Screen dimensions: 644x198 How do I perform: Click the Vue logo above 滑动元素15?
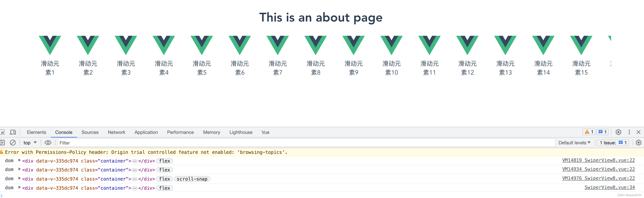[581, 45]
